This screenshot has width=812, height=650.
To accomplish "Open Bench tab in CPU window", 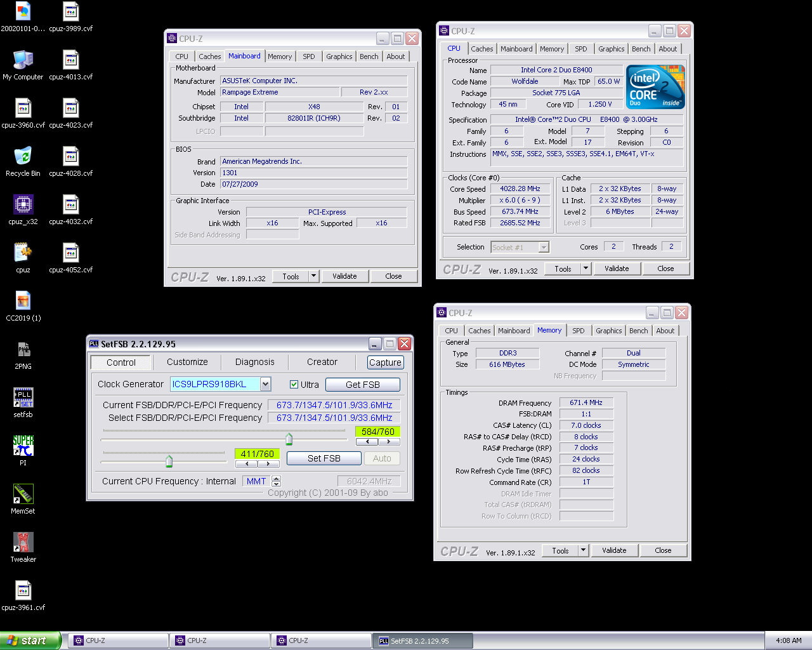I will (641, 49).
